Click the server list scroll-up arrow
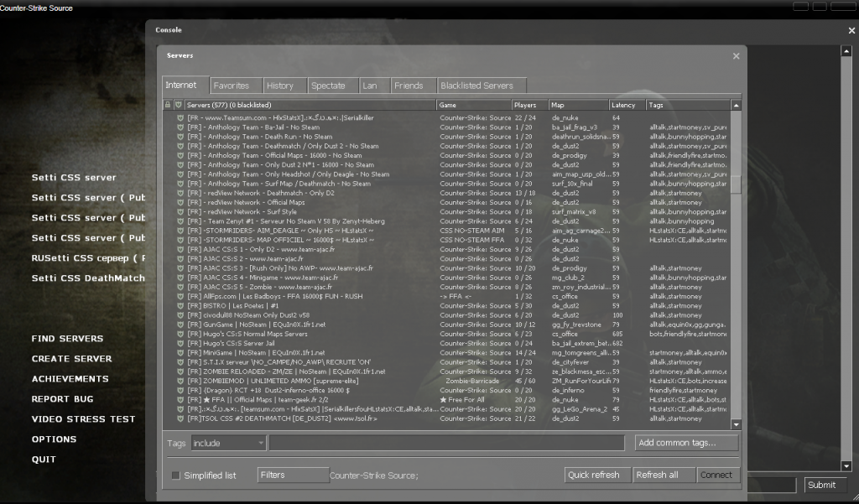Screen dimensions: 859x504 (736, 105)
